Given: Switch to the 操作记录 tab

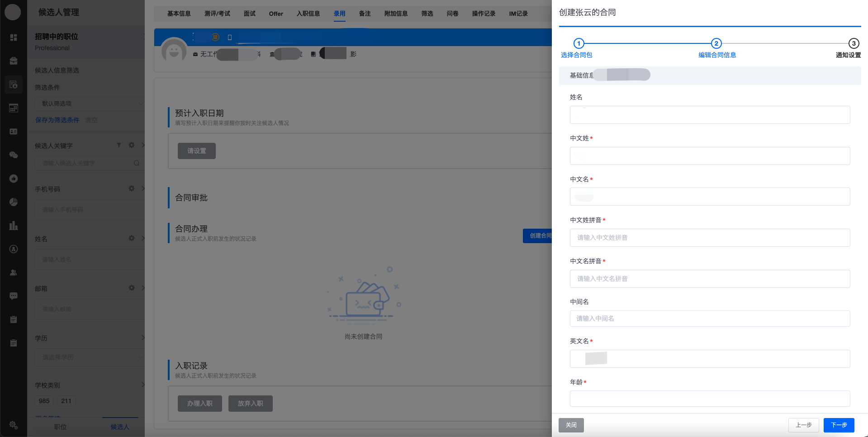Looking at the screenshot, I should point(484,14).
